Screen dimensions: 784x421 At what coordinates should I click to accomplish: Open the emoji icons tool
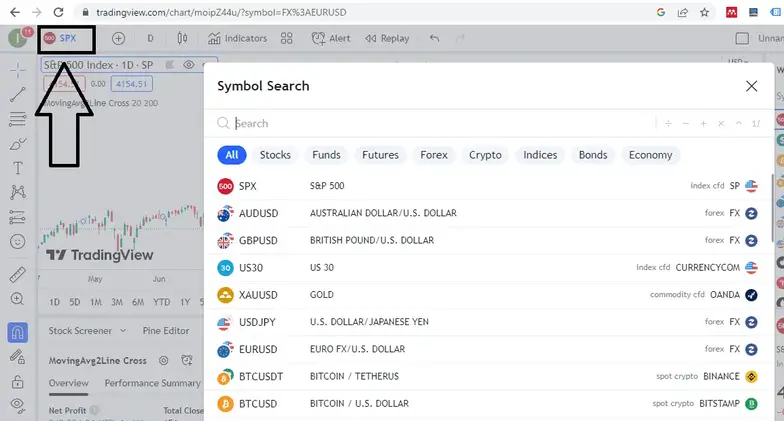coord(17,241)
